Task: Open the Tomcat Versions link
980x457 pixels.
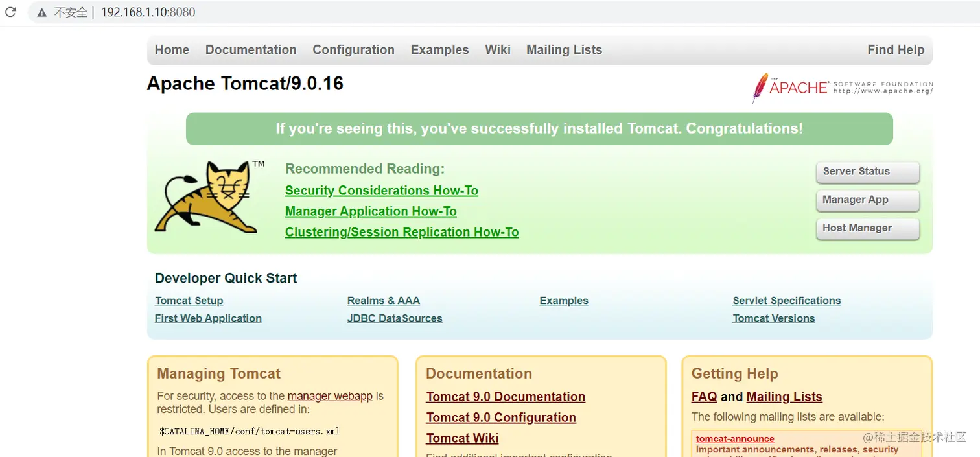Action: pyautogui.click(x=774, y=318)
